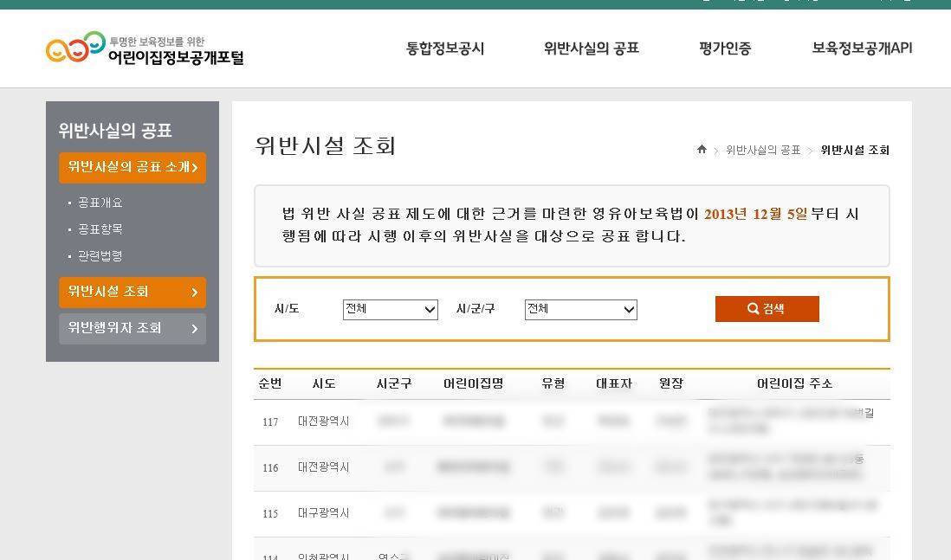This screenshot has width=951, height=560.
Task: Click chevron arrow on 위반시설 조회 sidebar button
Action: (195, 293)
